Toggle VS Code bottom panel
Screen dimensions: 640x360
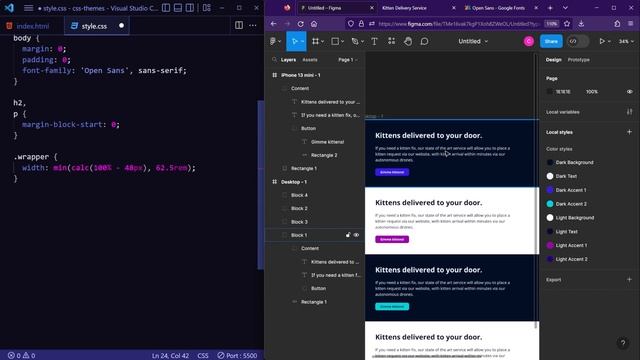coord(178,8)
